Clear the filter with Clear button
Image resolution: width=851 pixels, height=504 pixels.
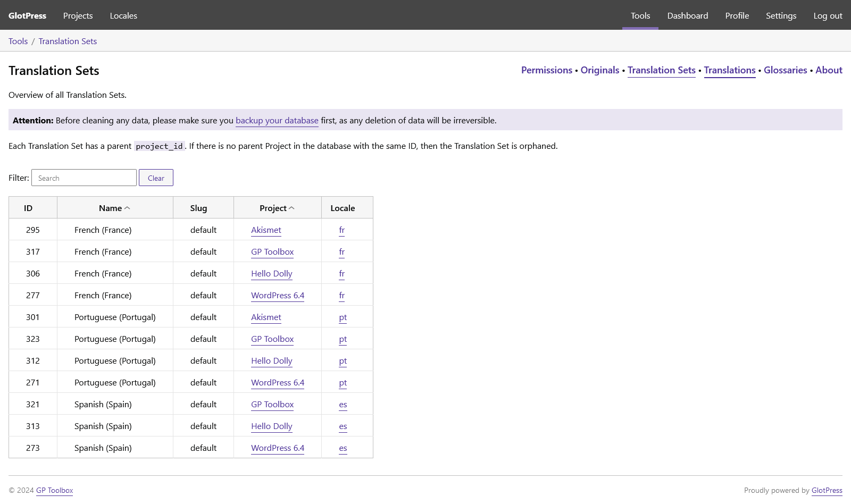[x=156, y=178]
